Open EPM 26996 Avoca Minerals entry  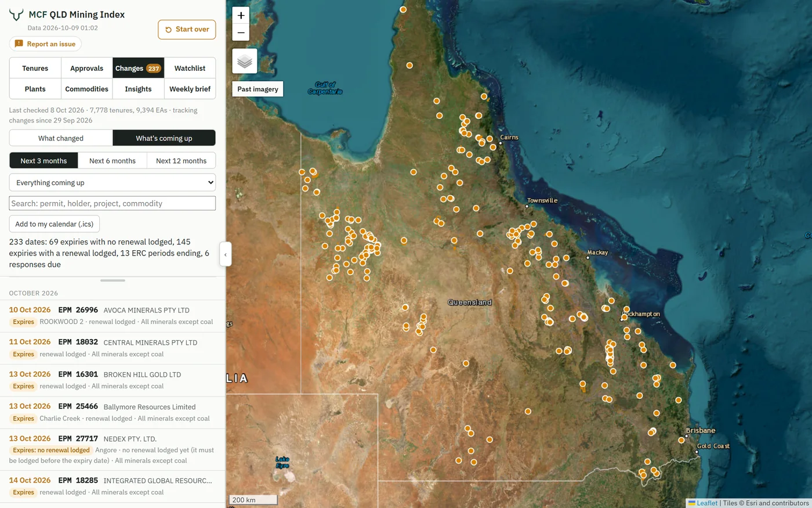pyautogui.click(x=113, y=316)
